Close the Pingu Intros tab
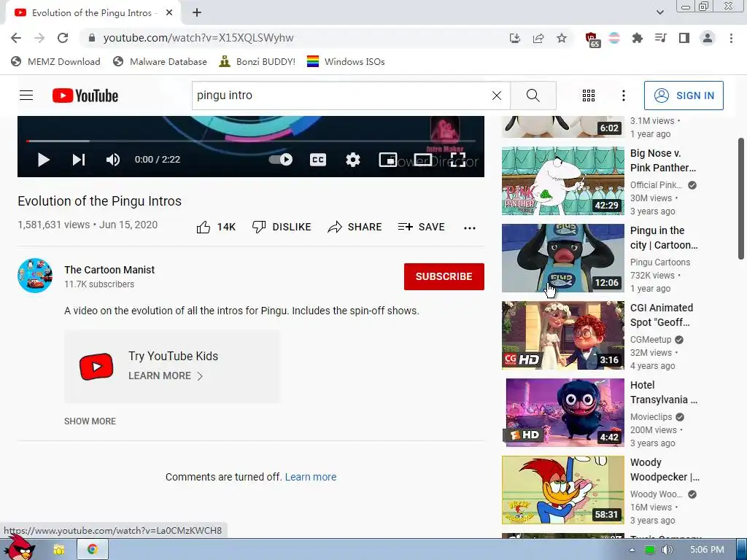 (x=169, y=13)
